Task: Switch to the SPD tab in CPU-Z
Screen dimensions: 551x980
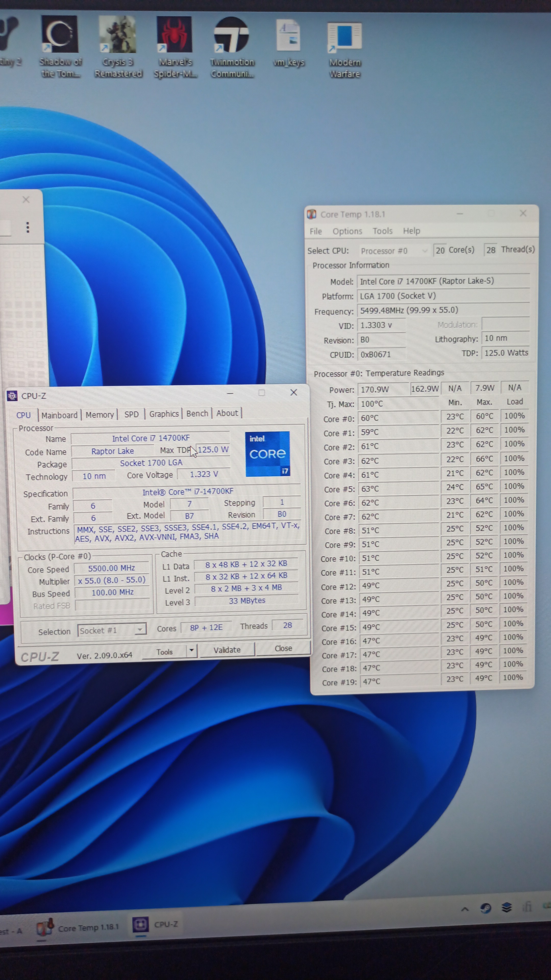Action: pyautogui.click(x=132, y=414)
